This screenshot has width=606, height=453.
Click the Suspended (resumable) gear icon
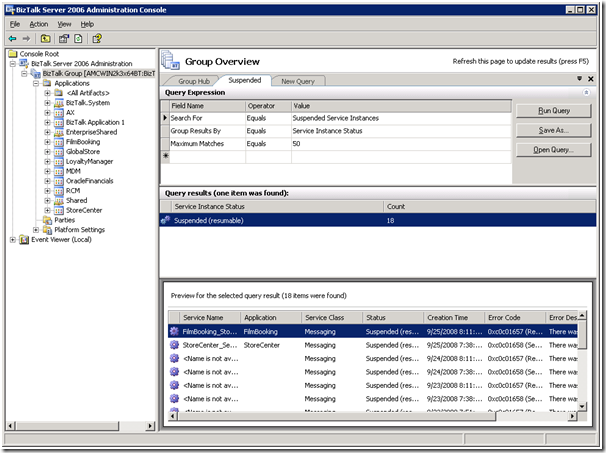tap(166, 220)
